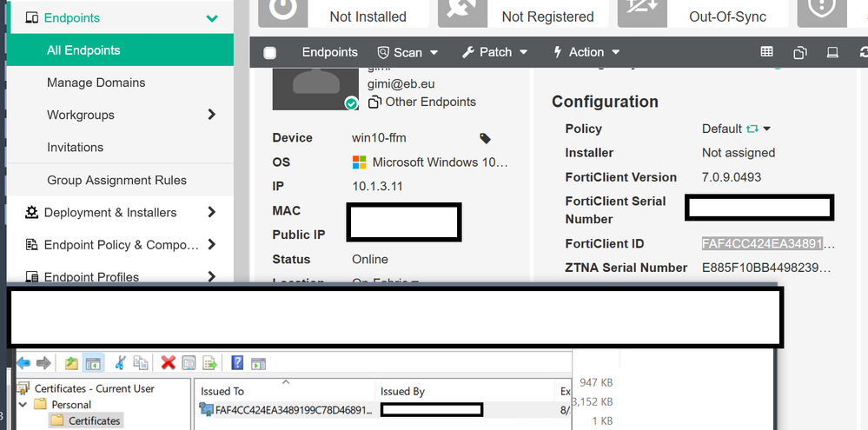Open Manage Domains in sidebar
Screen dimensions: 868x430
[x=96, y=83]
